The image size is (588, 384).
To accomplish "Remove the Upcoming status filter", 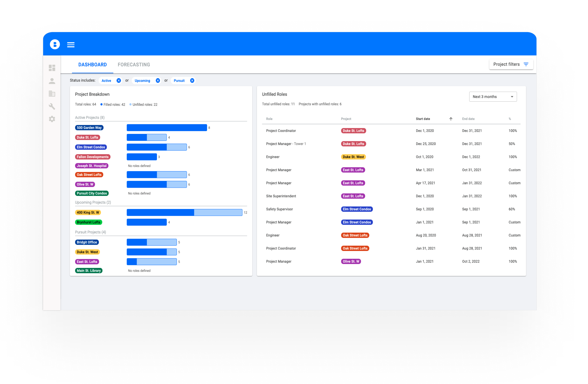I will tap(158, 80).
